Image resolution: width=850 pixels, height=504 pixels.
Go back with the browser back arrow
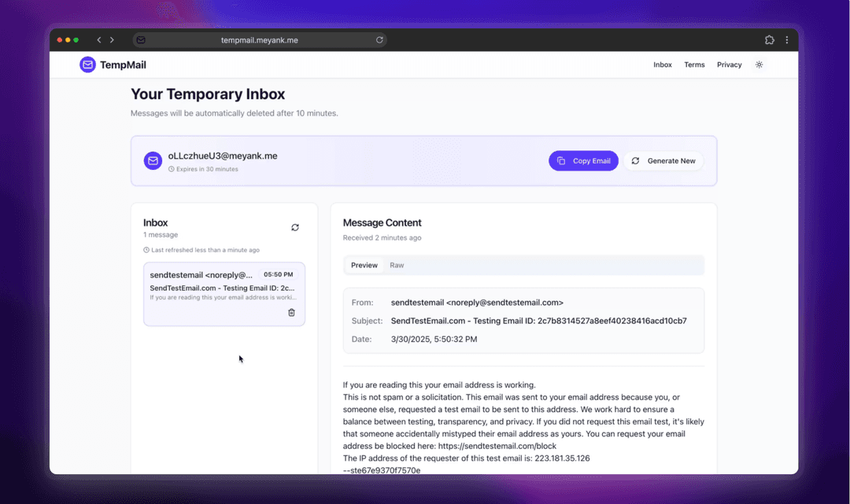[x=98, y=39]
